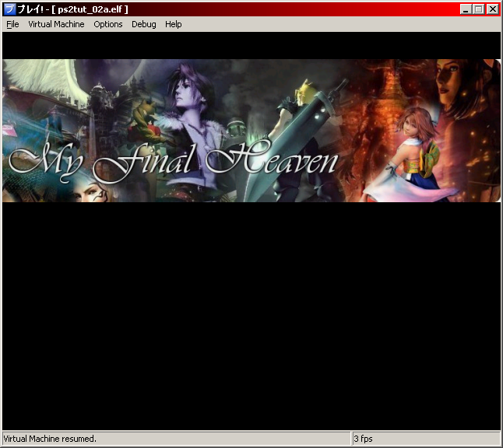The width and height of the screenshot is (503, 448).
Task: Open the Options menu
Action: pos(108,24)
